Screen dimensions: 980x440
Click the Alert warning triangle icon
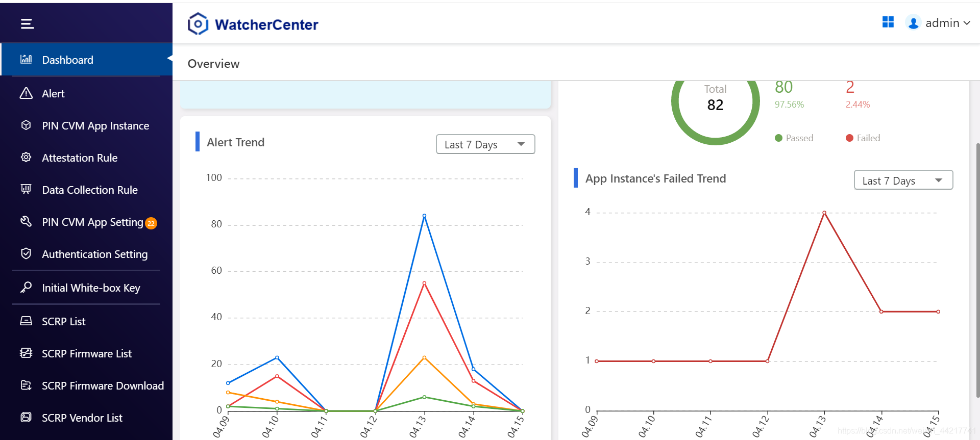pyautogui.click(x=26, y=93)
